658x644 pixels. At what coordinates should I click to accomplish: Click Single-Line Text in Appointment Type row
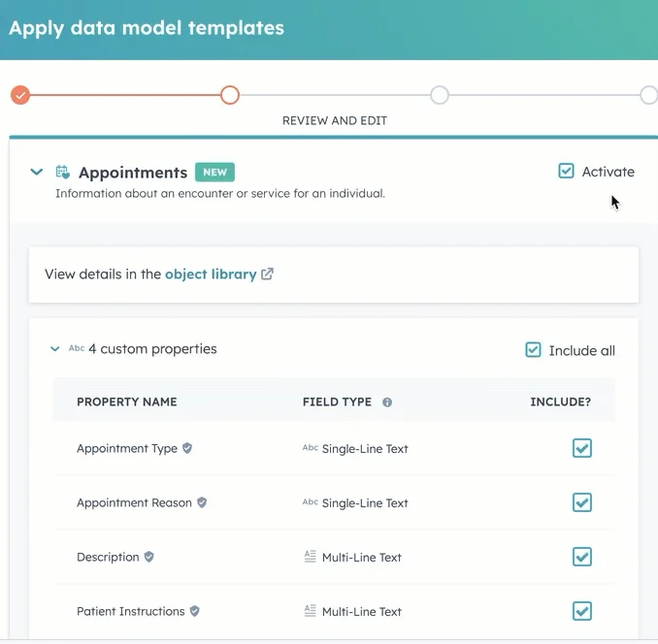click(365, 449)
